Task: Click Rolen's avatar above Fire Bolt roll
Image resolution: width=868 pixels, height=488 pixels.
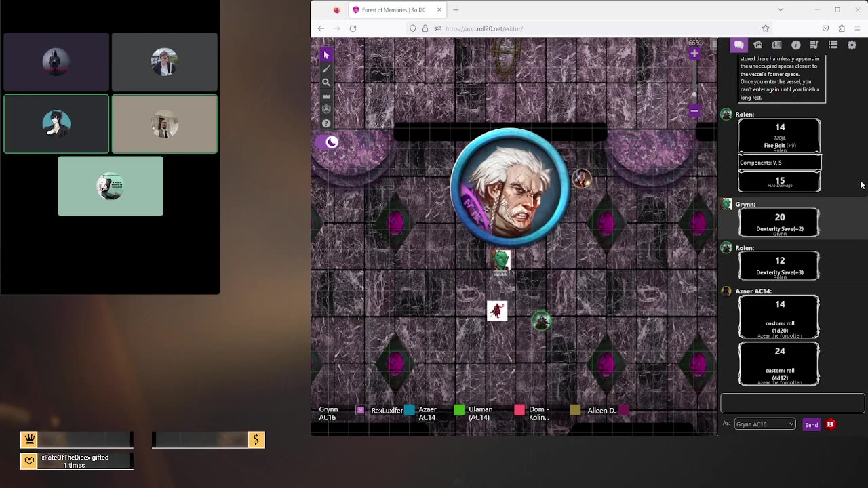Action: [x=726, y=115]
